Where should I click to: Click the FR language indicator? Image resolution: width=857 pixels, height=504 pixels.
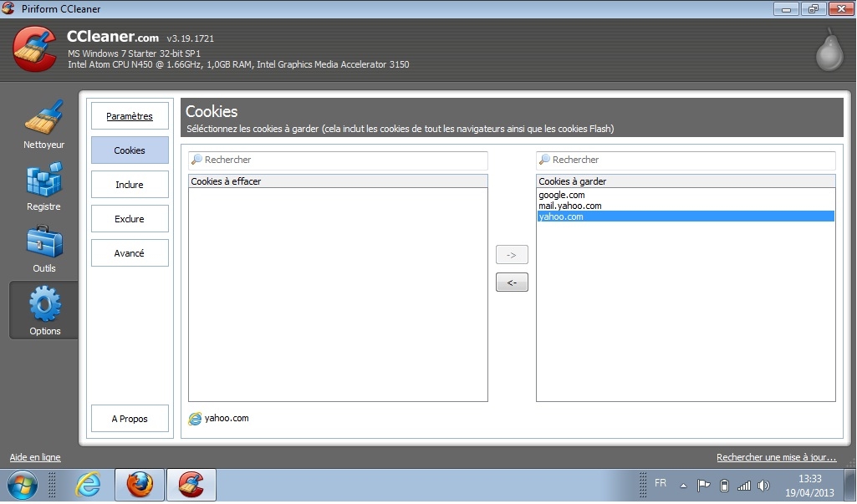(x=661, y=483)
